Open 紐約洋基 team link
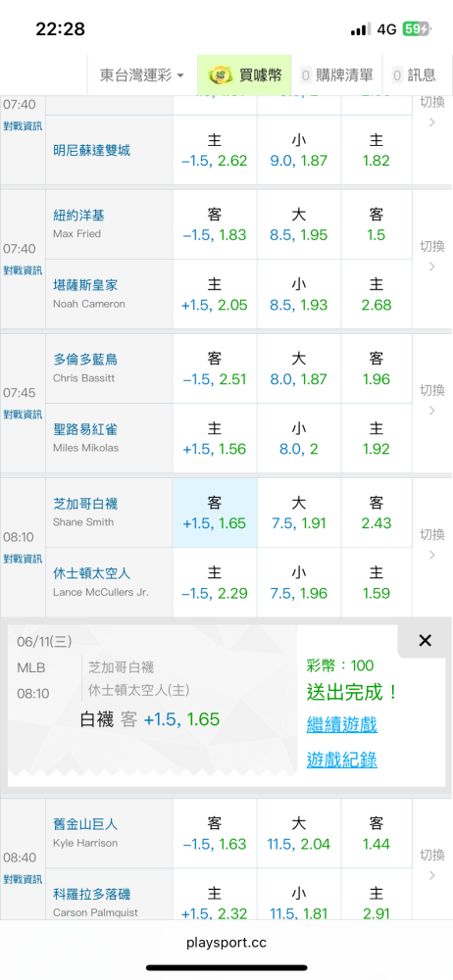The width and height of the screenshot is (453, 980). [78, 216]
